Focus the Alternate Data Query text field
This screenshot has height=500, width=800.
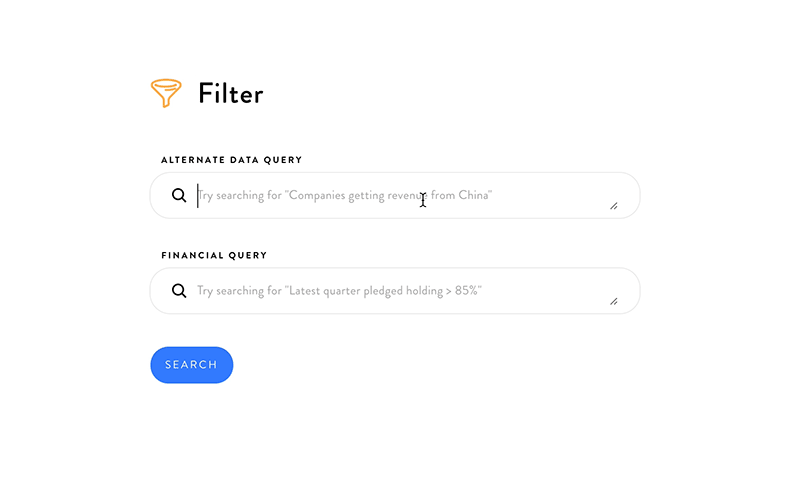(x=395, y=195)
